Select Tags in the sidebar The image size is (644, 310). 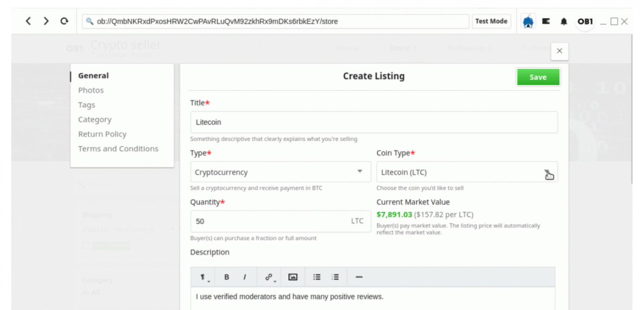click(87, 105)
